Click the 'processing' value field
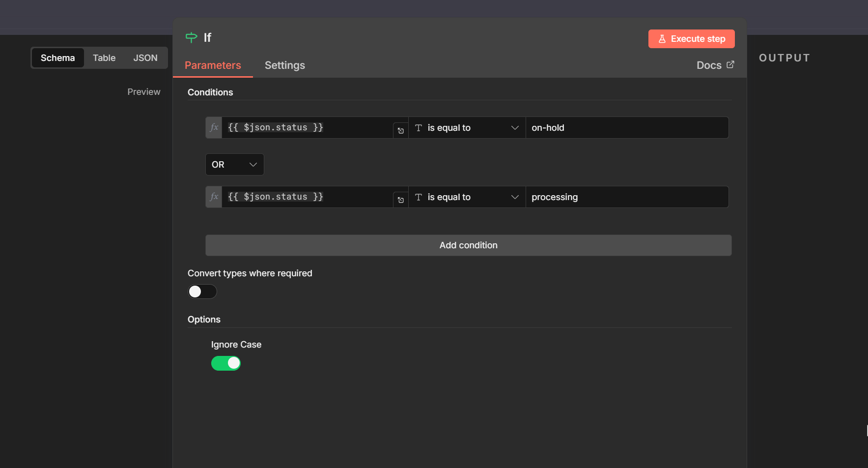Image resolution: width=868 pixels, height=468 pixels. 626,197
